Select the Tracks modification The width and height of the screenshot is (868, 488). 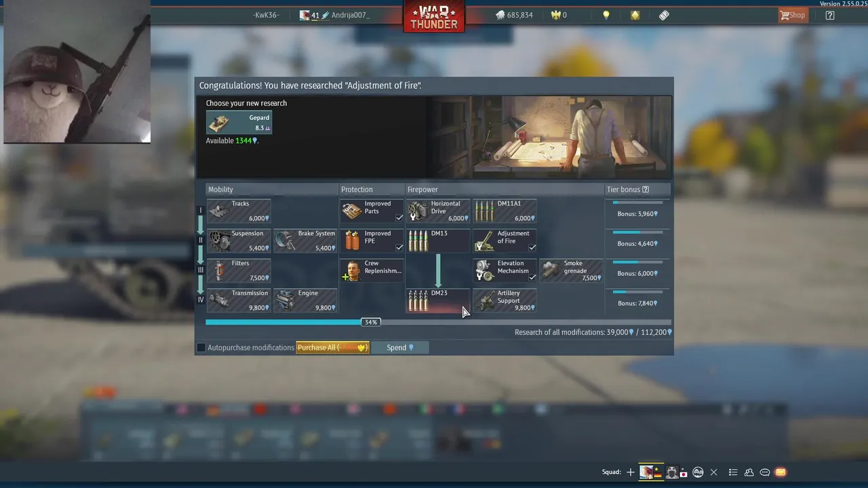click(x=239, y=211)
